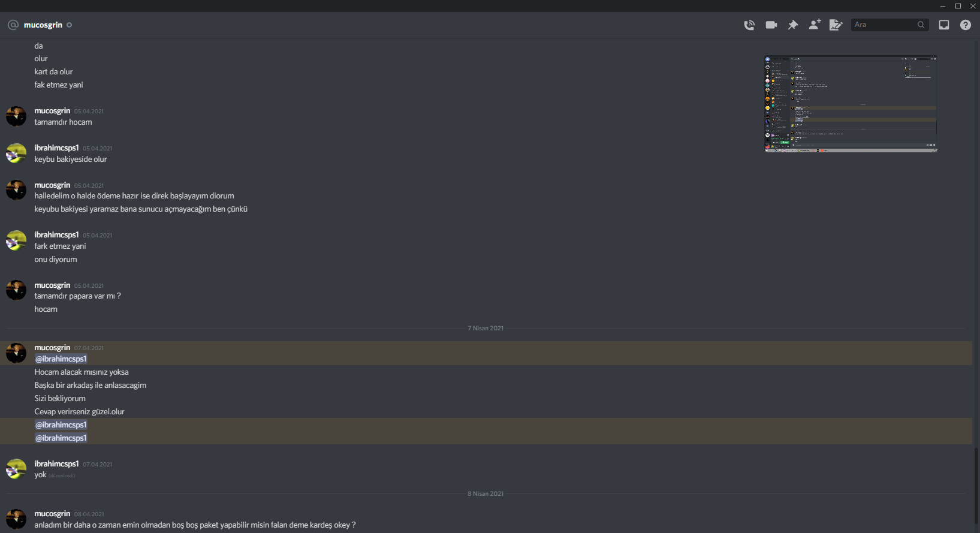Click the 'hocam' message below papara question
The width and height of the screenshot is (980, 533).
coord(46,309)
